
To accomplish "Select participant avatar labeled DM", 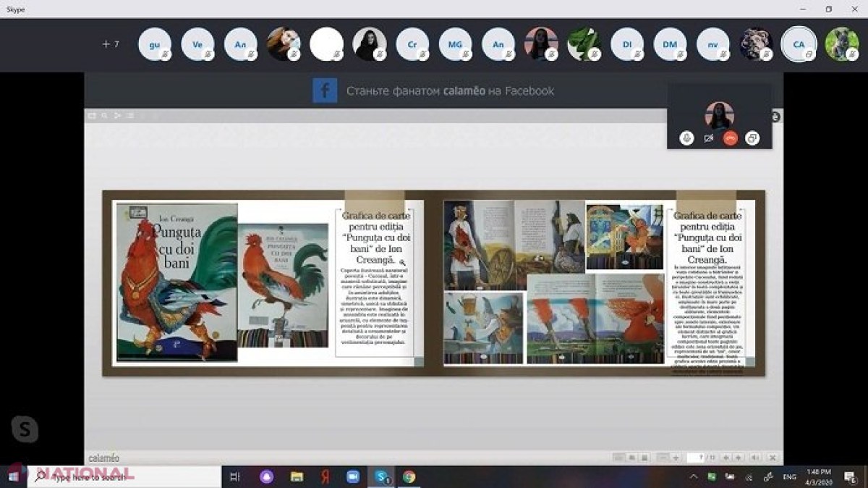I will pyautogui.click(x=670, y=44).
